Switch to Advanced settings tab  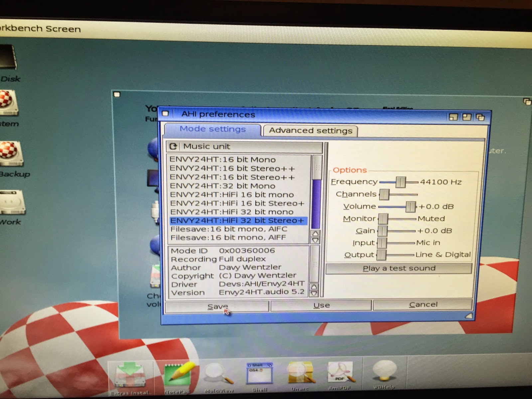(311, 131)
